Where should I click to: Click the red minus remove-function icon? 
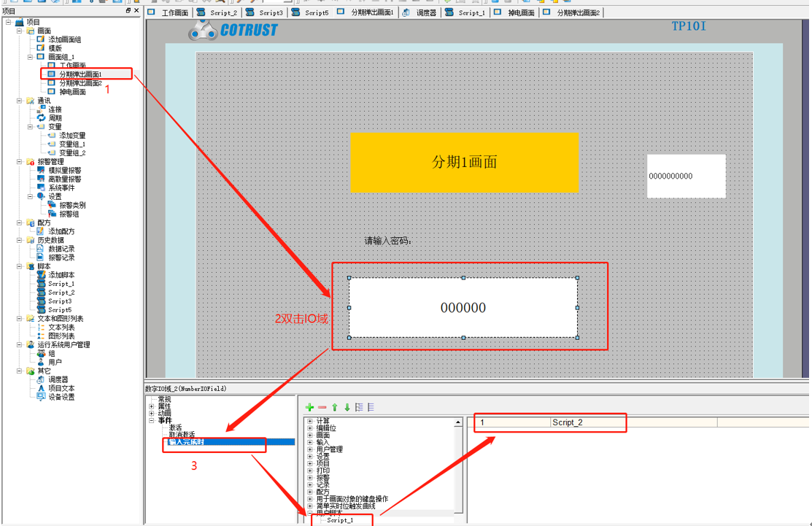[x=322, y=407]
